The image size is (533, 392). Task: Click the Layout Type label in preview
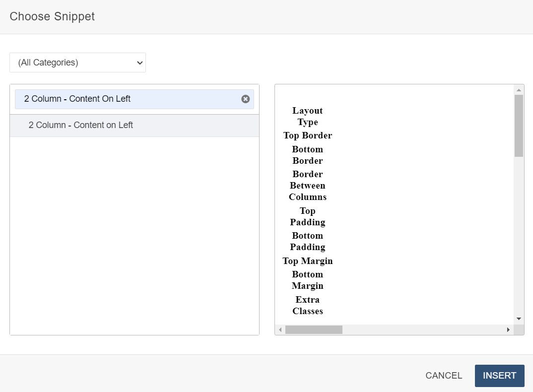[x=308, y=116]
